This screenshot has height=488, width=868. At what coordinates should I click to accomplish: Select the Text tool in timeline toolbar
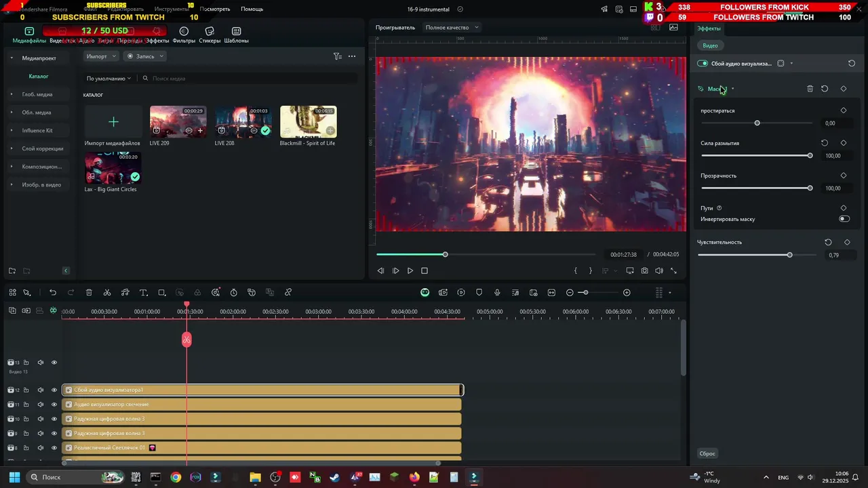pyautogui.click(x=143, y=293)
